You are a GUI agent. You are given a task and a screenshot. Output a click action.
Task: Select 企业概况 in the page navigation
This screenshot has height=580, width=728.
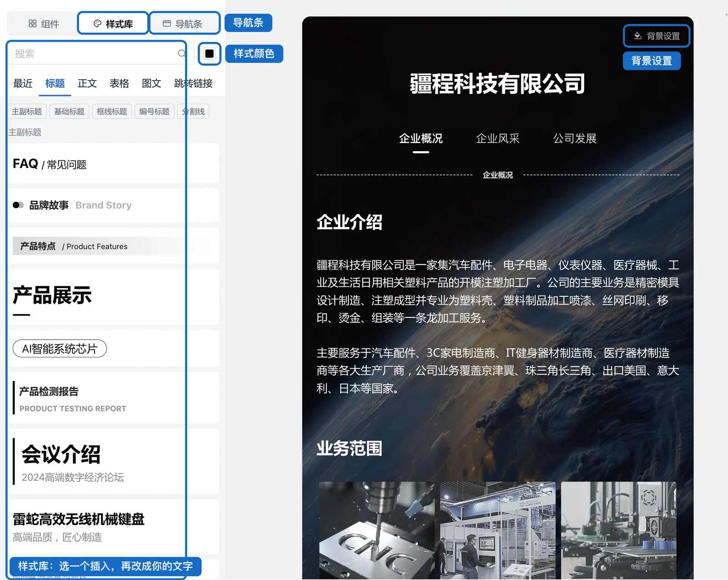click(x=421, y=138)
